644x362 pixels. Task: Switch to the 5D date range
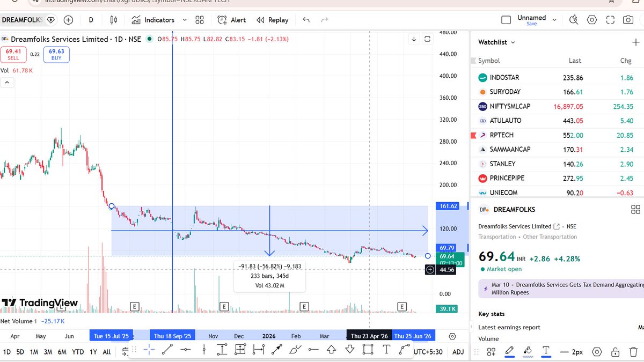[20, 352]
